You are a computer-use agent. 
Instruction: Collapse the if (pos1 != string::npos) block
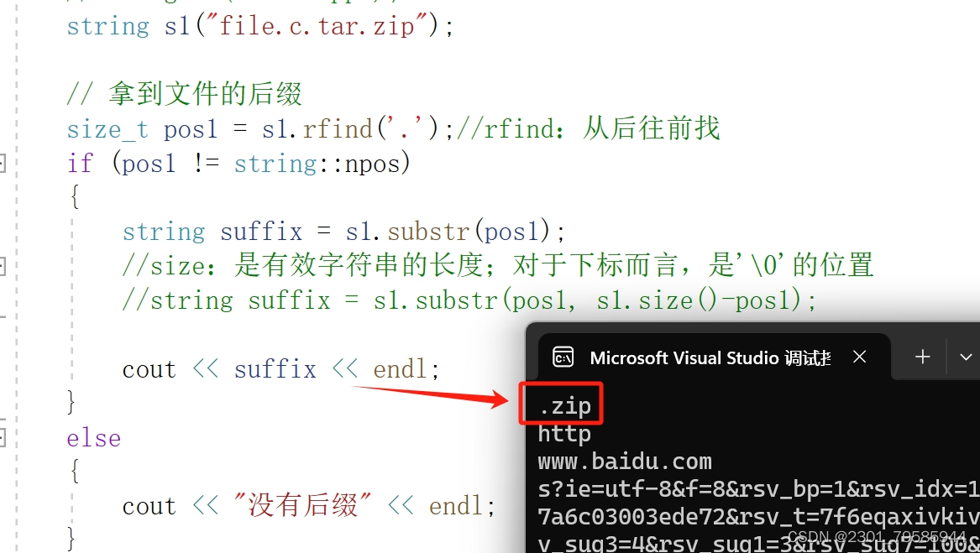coord(2,164)
